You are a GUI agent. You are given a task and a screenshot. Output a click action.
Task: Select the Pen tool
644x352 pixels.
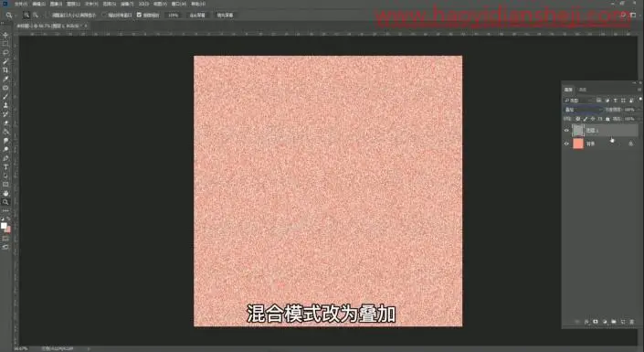point(5,158)
